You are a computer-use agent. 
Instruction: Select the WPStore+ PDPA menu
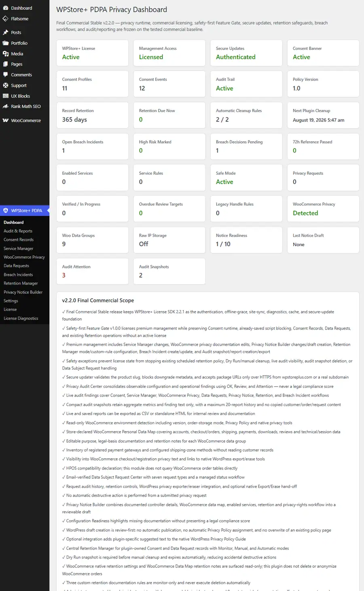pyautogui.click(x=25, y=210)
